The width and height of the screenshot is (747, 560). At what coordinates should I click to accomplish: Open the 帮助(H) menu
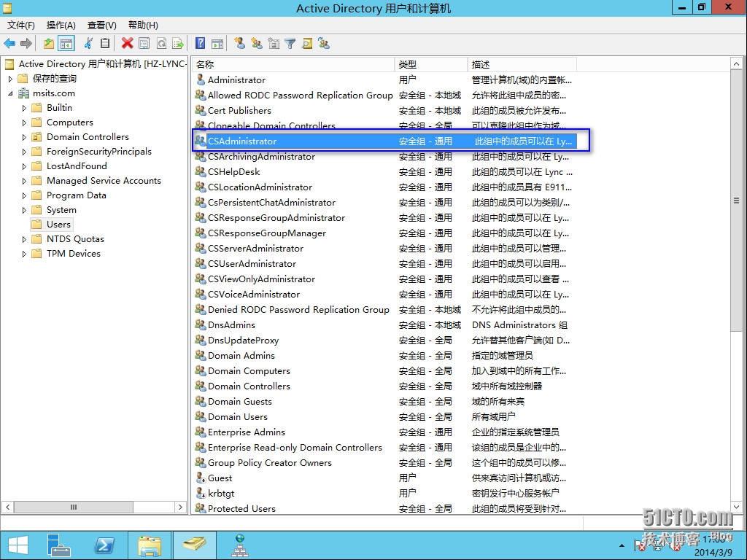click(144, 26)
